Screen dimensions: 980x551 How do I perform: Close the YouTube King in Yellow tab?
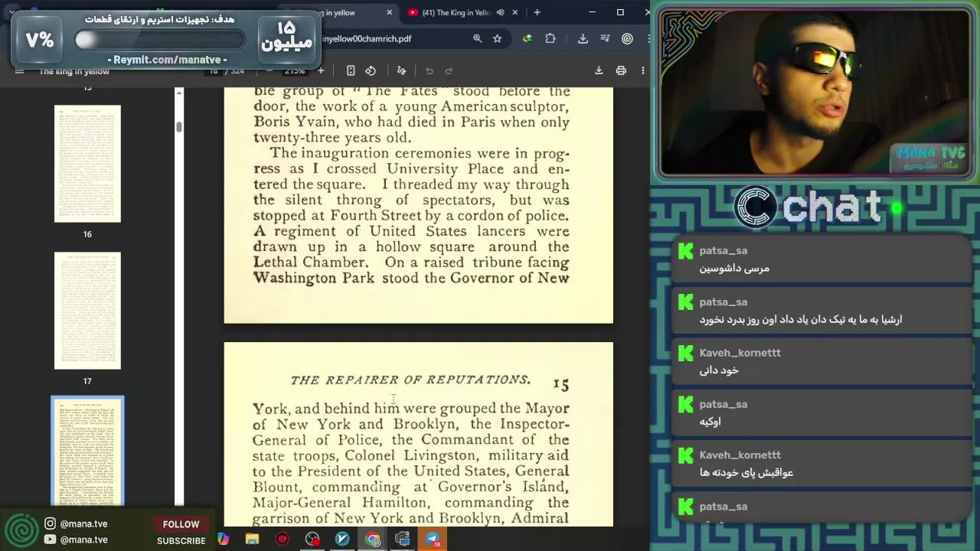pos(514,12)
